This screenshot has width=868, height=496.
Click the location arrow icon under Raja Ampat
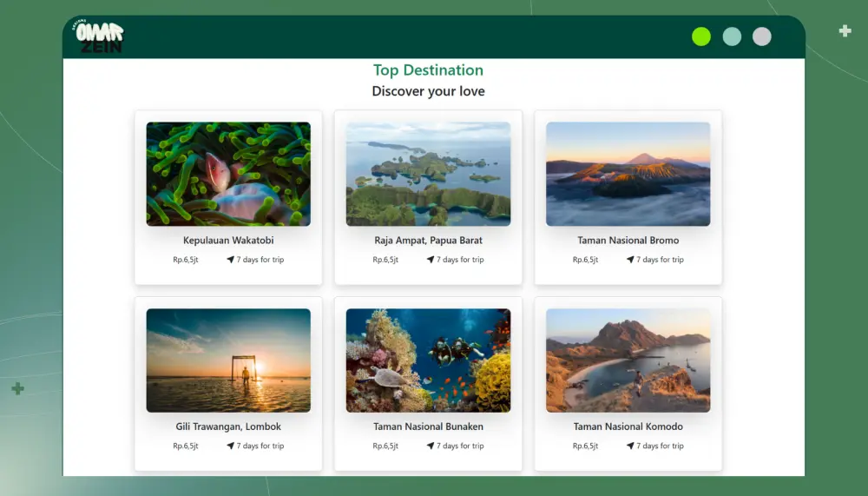tap(431, 260)
